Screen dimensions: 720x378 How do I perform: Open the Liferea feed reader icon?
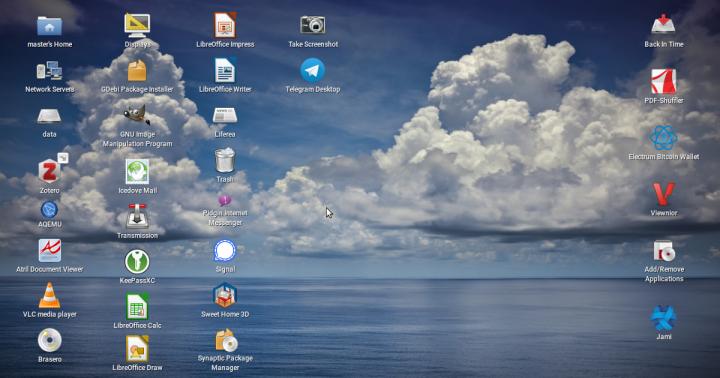pos(225,116)
